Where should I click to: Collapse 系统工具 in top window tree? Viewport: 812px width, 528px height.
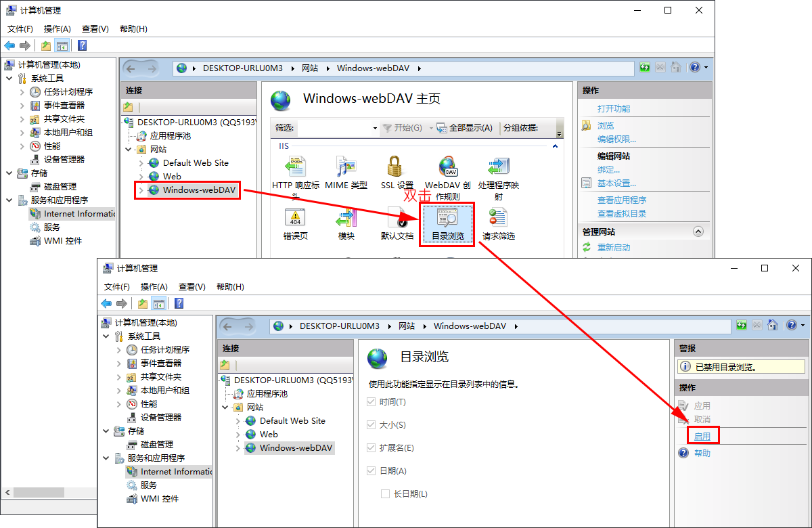click(x=9, y=79)
